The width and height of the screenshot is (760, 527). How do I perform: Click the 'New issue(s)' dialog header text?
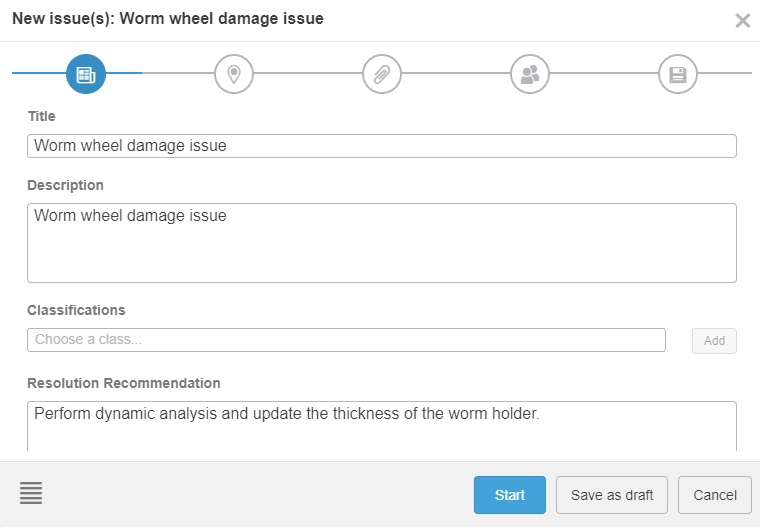(168, 19)
